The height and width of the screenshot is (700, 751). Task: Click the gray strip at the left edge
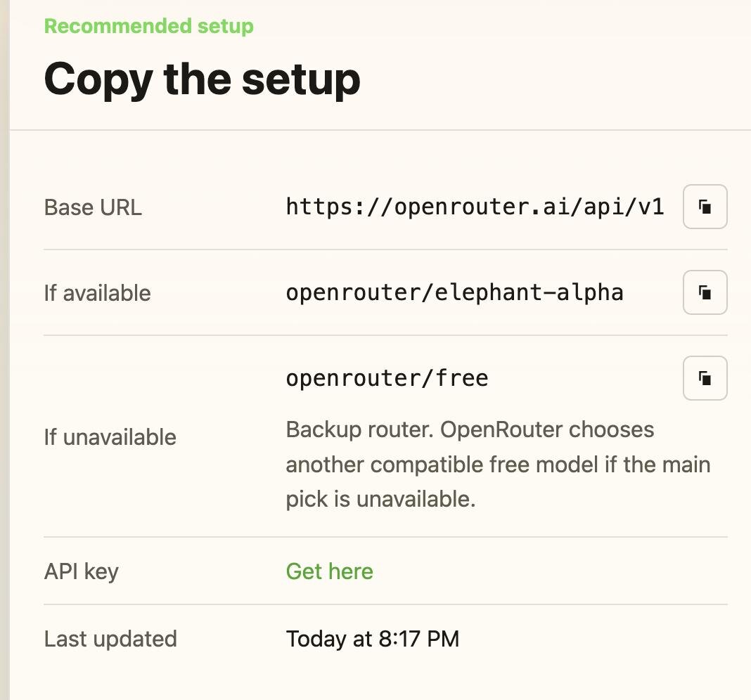tap(4, 351)
